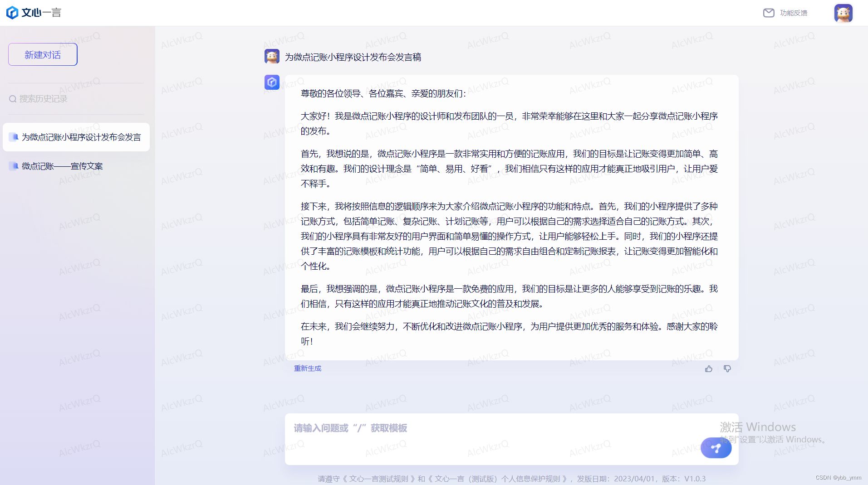This screenshot has height=485, width=868.
Task: Like the response with thumbs-up icon
Action: pyautogui.click(x=709, y=369)
